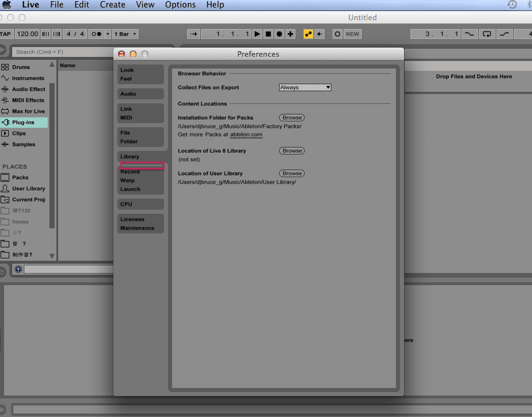This screenshot has width=532, height=417.
Task: Click the loop start 3. 1. 1 field
Action: 435,34
